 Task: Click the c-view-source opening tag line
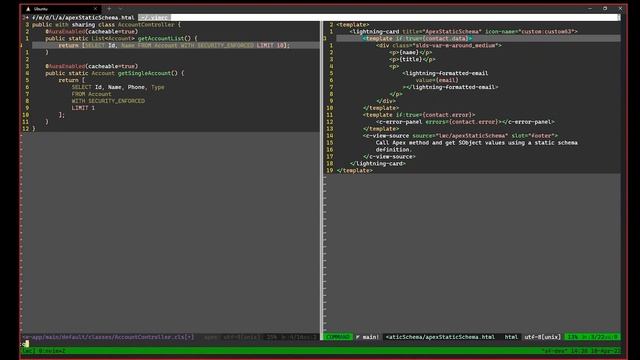tap(460, 136)
